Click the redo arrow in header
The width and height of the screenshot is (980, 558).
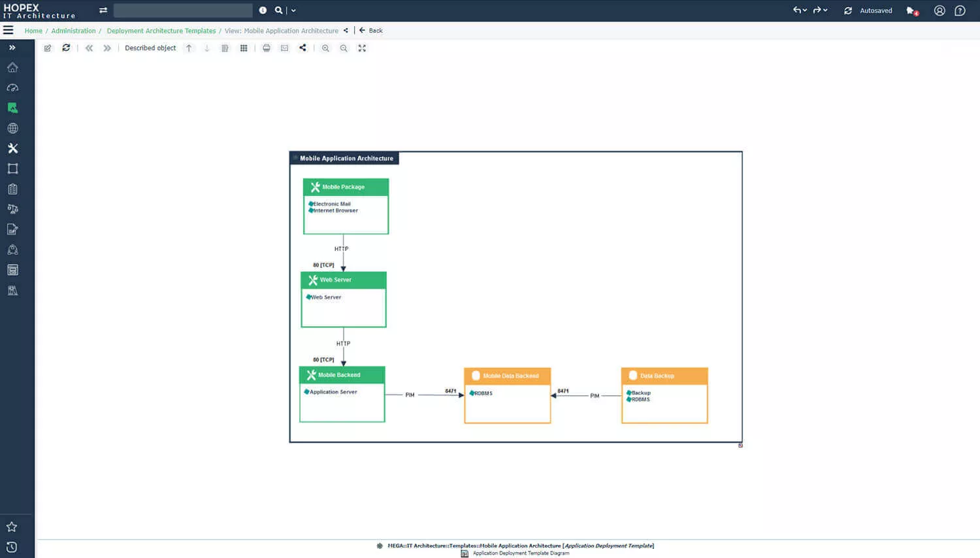[817, 10]
